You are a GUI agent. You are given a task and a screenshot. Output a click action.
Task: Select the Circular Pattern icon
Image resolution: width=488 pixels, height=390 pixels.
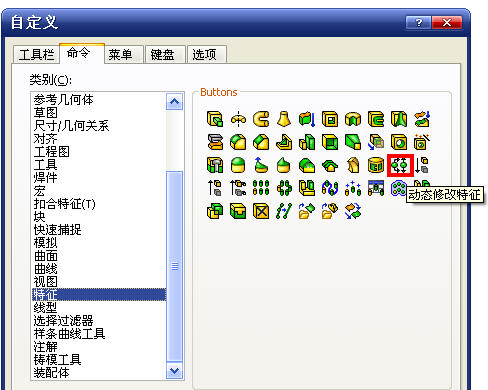click(284, 188)
